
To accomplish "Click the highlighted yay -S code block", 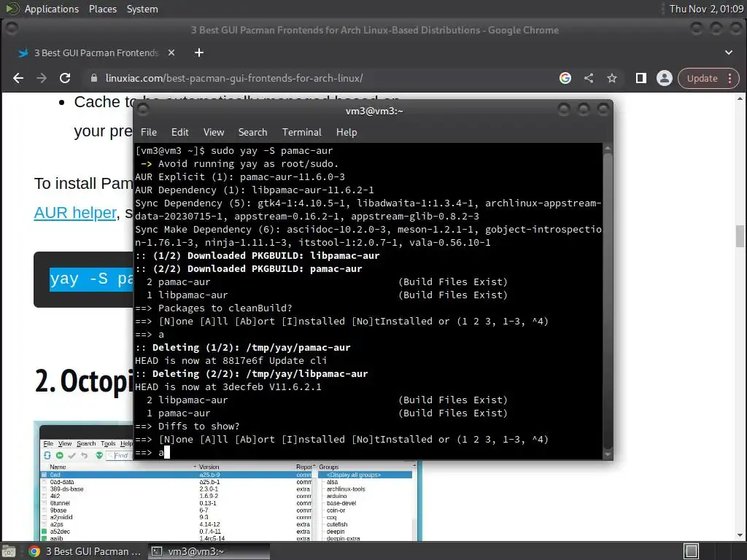I will (x=91, y=279).
